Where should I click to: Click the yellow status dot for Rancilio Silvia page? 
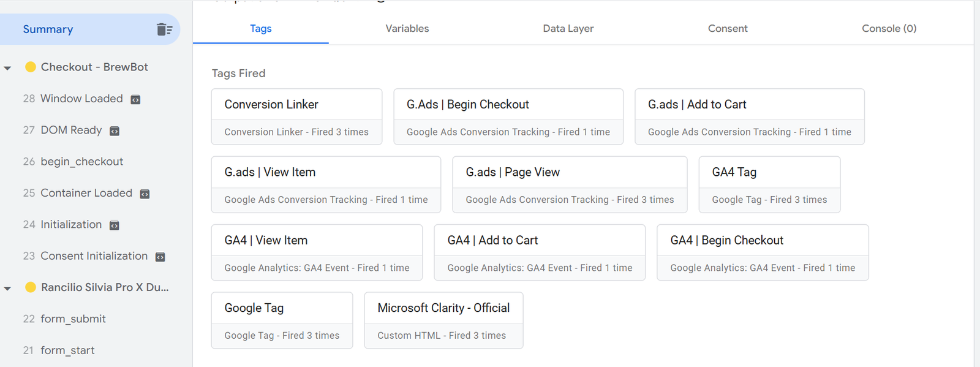coord(30,287)
